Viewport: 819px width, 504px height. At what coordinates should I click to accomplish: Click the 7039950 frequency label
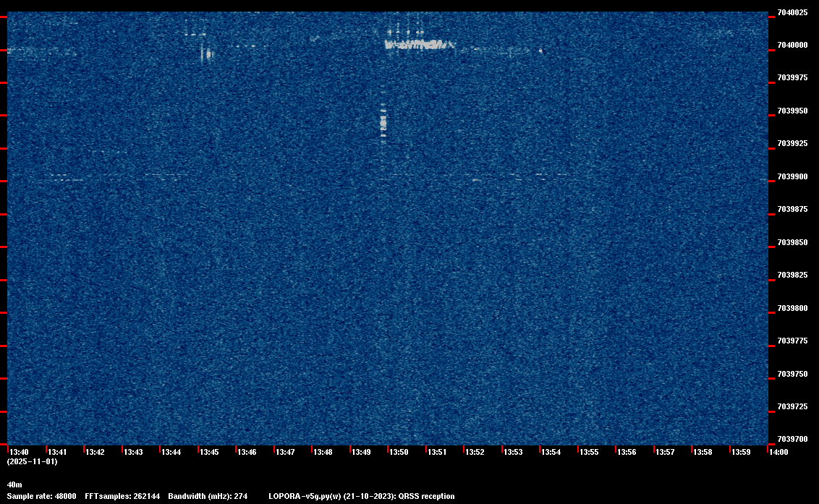pos(792,111)
